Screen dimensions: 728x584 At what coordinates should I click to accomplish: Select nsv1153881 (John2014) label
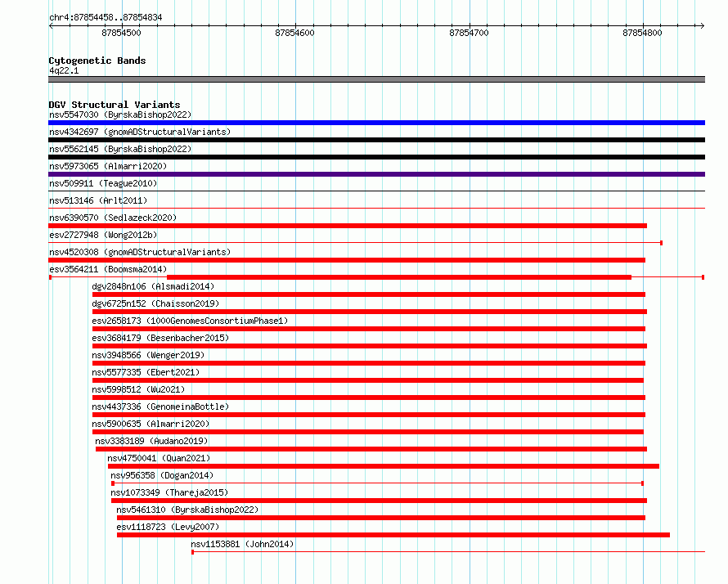[x=242, y=544]
